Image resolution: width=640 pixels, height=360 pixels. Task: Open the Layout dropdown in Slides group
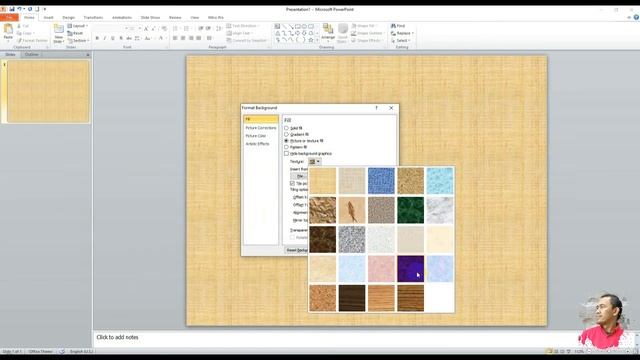pos(78,26)
